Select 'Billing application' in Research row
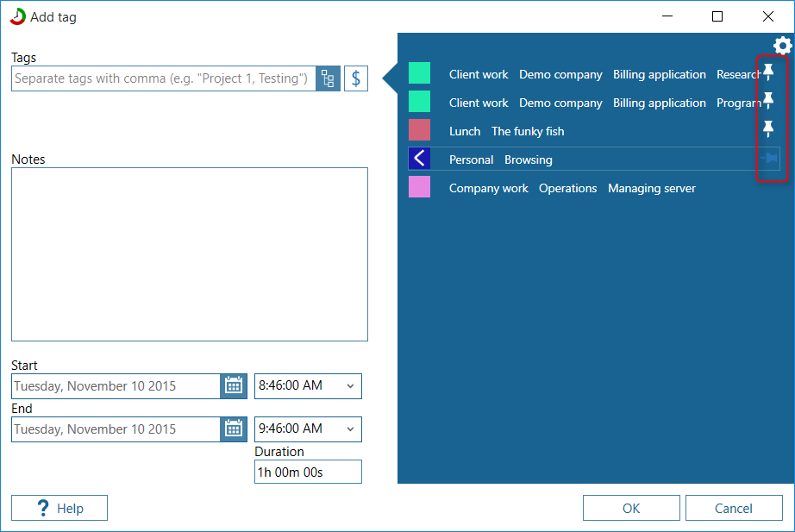Screen dimensions: 795x532 tap(660, 74)
